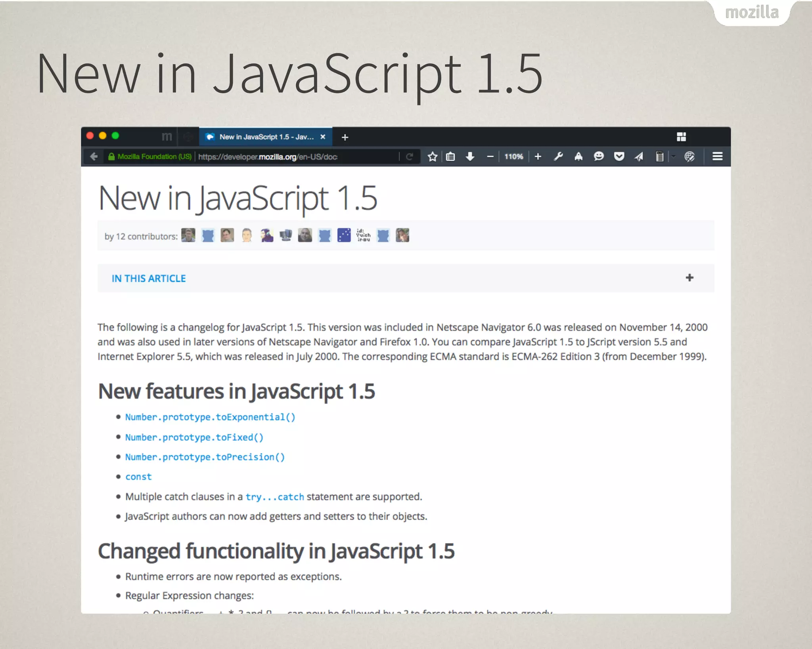Open Number.prototype.toPrecision() link
Image resolution: width=812 pixels, height=649 pixels.
click(x=205, y=457)
